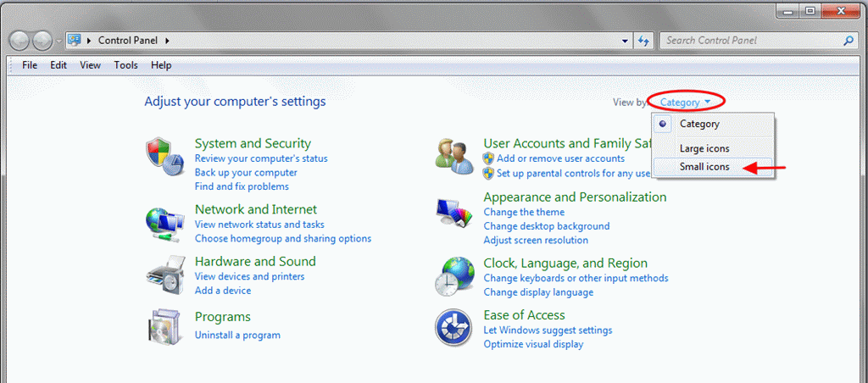Open the Help menu

click(x=161, y=65)
